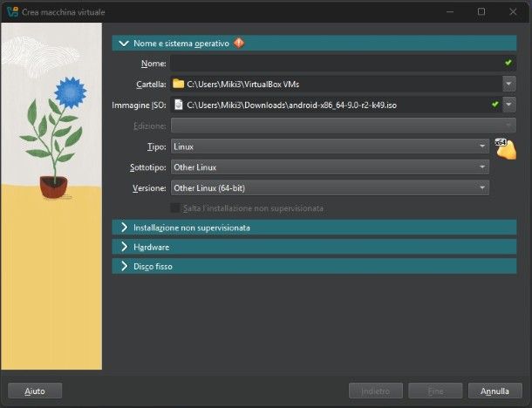Open the Cartella folder dropdown arrow
532x408 pixels.
coord(509,84)
